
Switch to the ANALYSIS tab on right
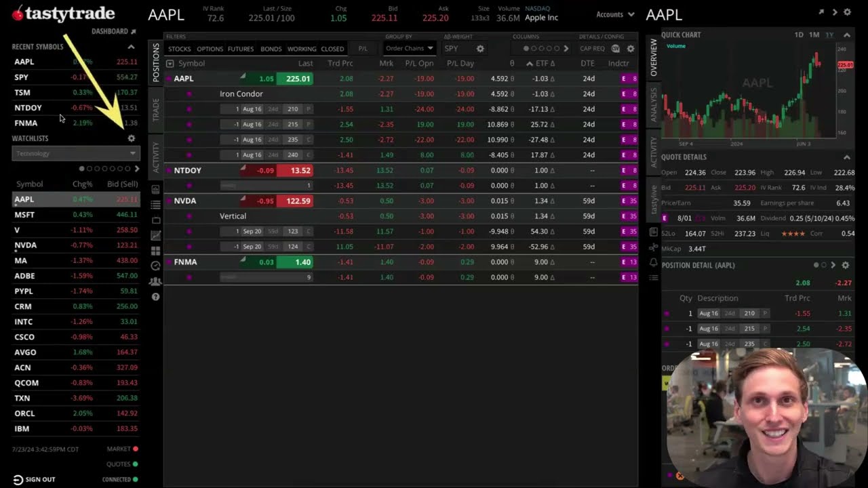tap(654, 104)
